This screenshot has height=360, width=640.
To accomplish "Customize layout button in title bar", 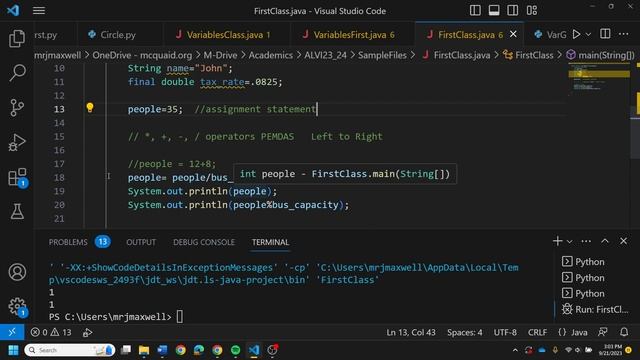I will (532, 10).
